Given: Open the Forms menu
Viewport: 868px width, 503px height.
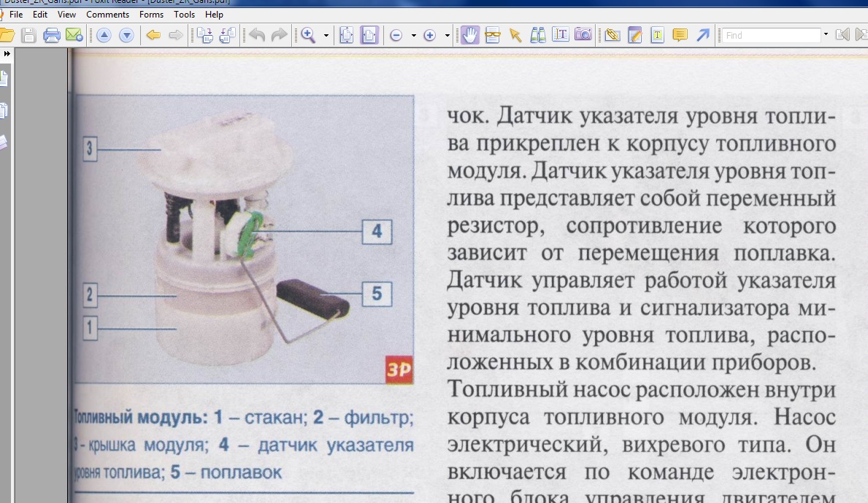Looking at the screenshot, I should tap(151, 15).
